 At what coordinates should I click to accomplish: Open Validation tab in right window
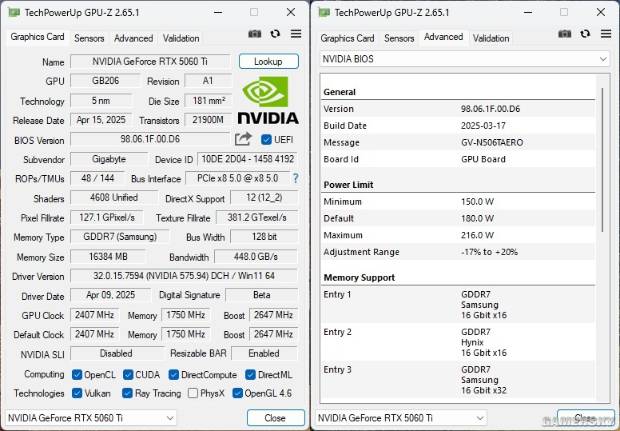coord(491,38)
